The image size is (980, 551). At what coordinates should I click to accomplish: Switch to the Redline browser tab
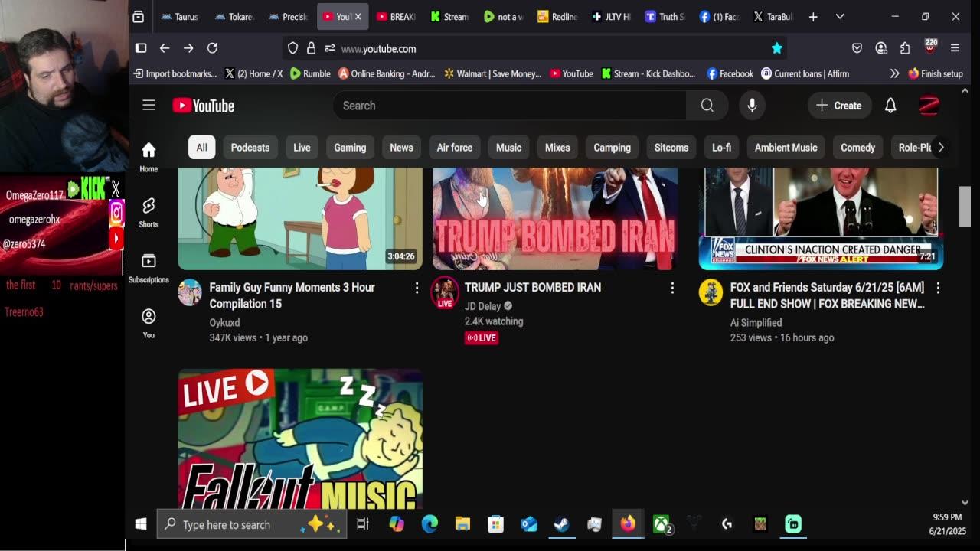(x=557, y=16)
